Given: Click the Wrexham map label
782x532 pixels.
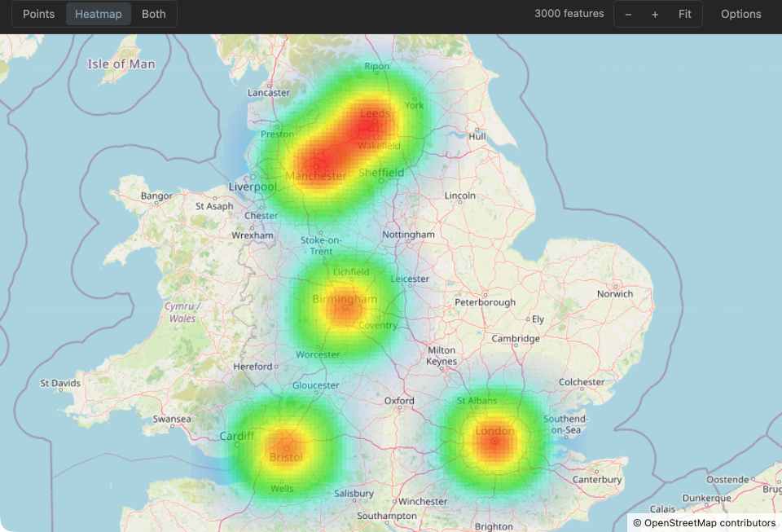Looking at the screenshot, I should (253, 235).
